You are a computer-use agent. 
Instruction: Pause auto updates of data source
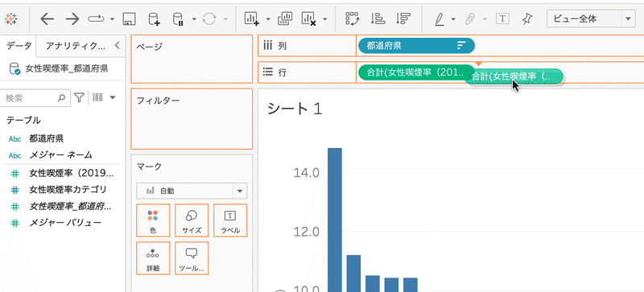178,19
